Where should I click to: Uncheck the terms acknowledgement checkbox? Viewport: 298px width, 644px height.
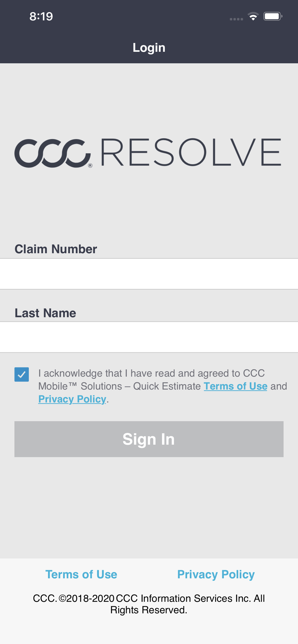pos(22,374)
